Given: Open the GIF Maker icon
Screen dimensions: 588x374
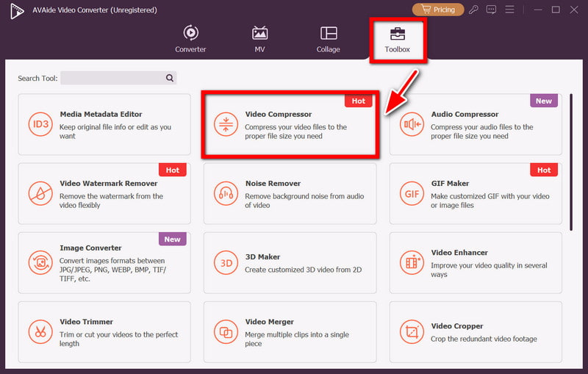Looking at the screenshot, I should tap(411, 193).
